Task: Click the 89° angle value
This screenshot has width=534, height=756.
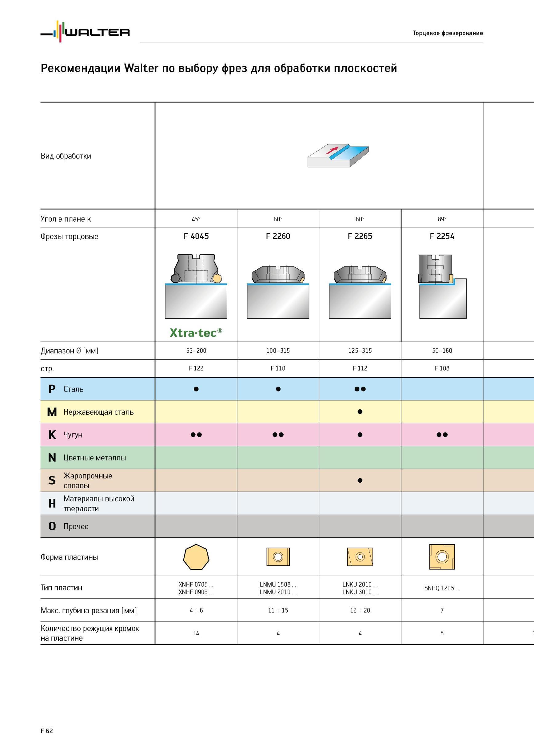Action: click(x=442, y=219)
